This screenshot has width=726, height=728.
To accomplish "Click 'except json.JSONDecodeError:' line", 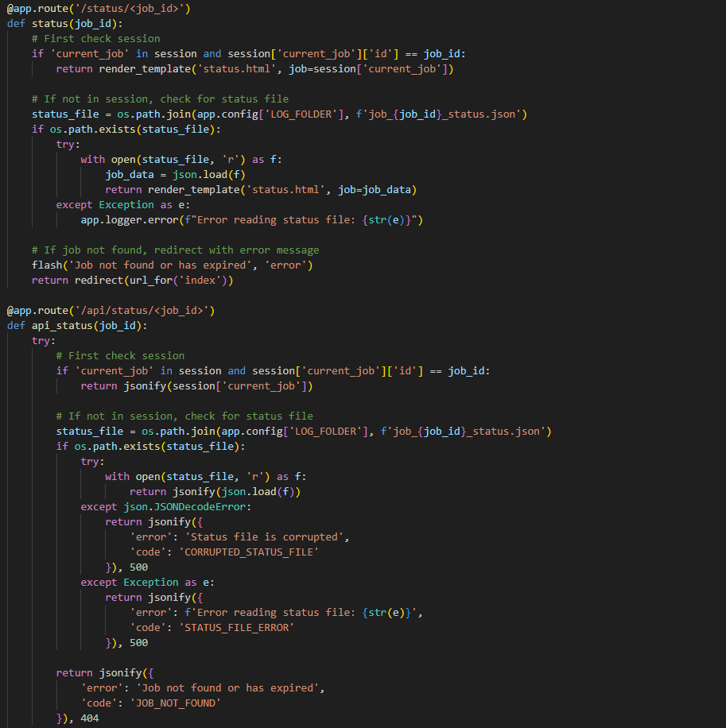I will (166, 506).
